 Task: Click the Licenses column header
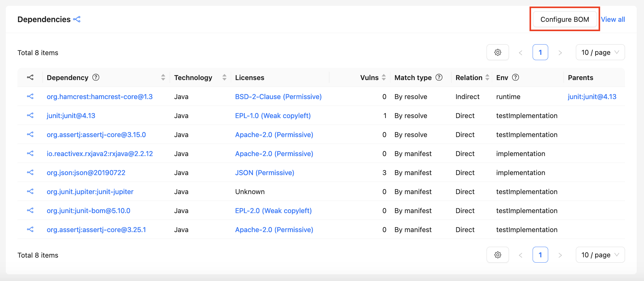(x=250, y=78)
